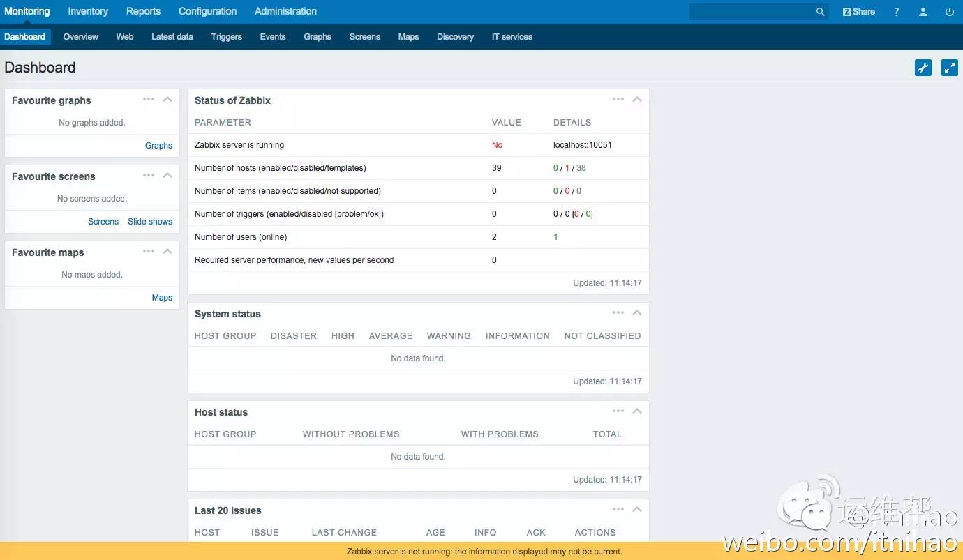This screenshot has height=560, width=963.
Task: Open dashboard configuration wrench icon
Action: (x=923, y=68)
